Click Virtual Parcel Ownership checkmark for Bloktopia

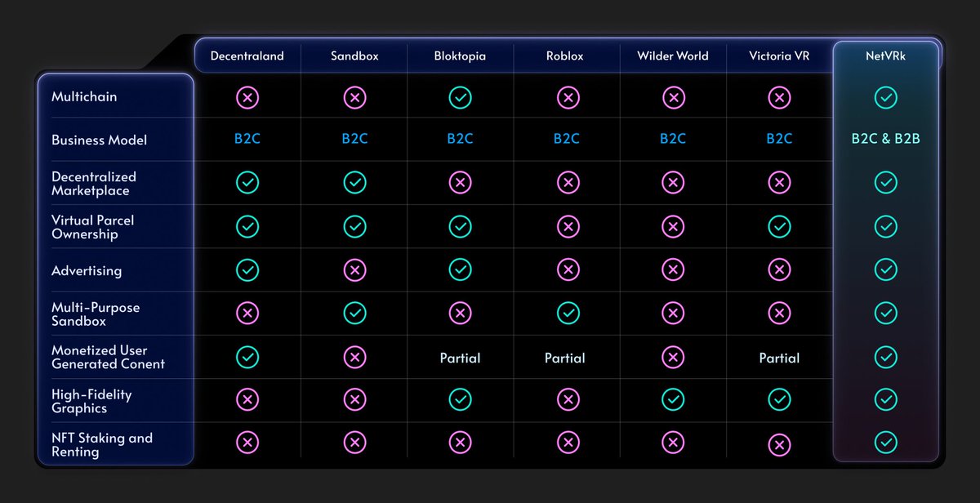point(460,226)
